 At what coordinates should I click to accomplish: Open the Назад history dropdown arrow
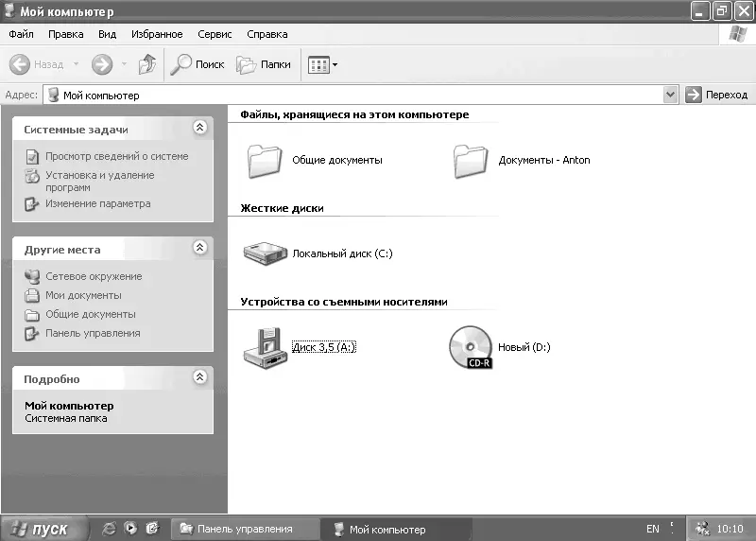tap(76, 64)
